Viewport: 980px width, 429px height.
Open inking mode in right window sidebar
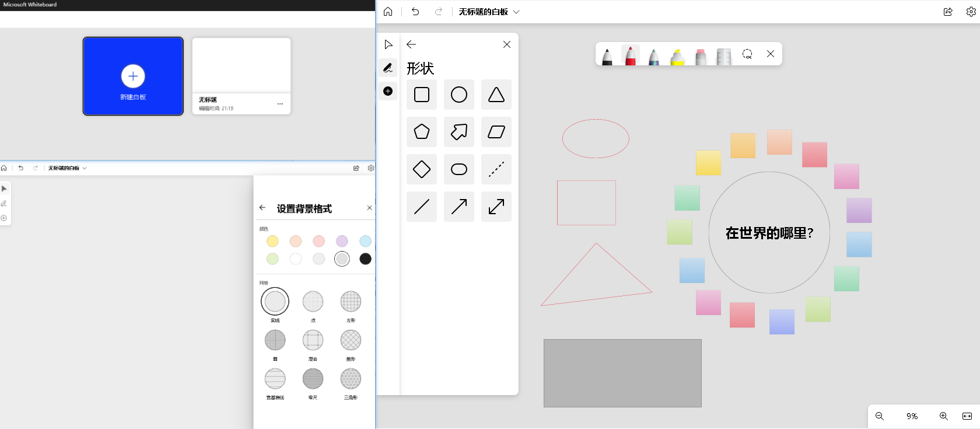[388, 68]
